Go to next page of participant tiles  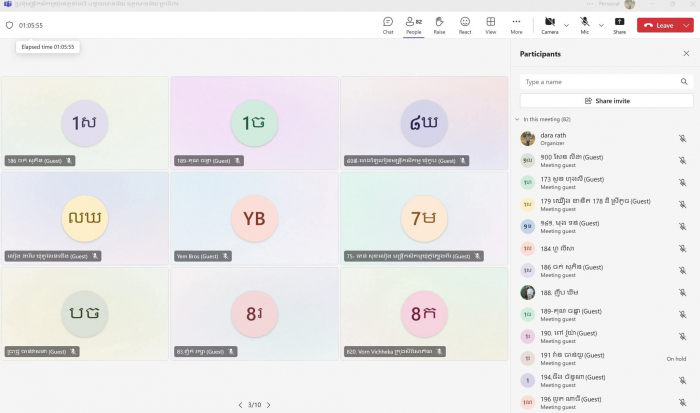click(x=268, y=405)
